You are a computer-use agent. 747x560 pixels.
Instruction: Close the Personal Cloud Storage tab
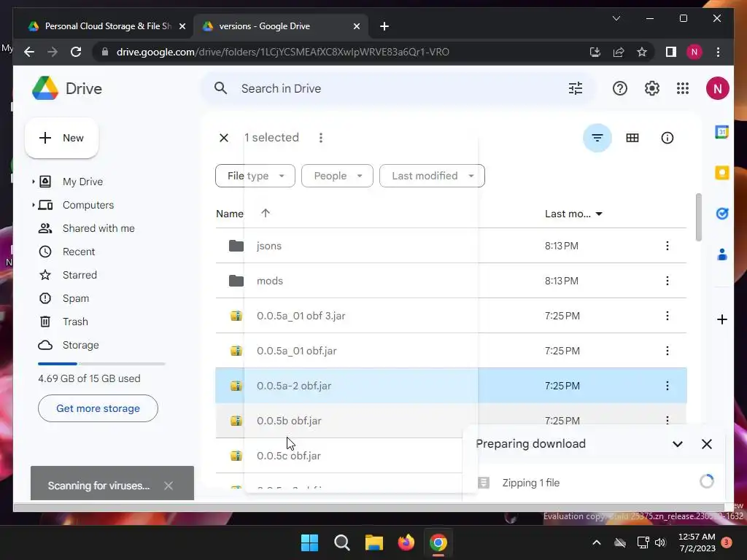click(x=182, y=26)
